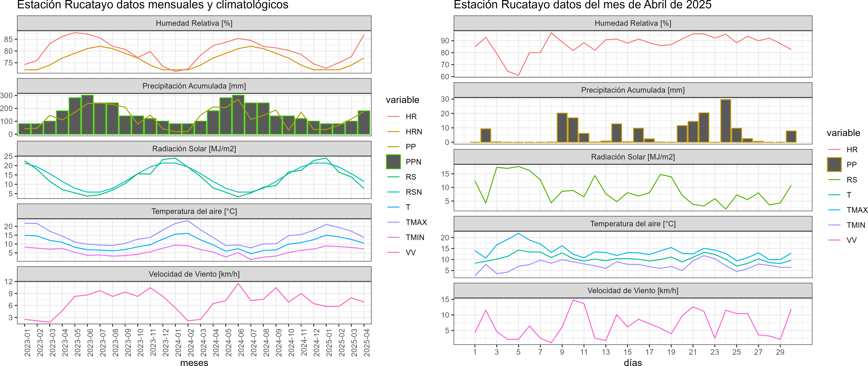The height and width of the screenshot is (366, 868).
Task: Click the day '15' tick label
Action: pos(627,352)
